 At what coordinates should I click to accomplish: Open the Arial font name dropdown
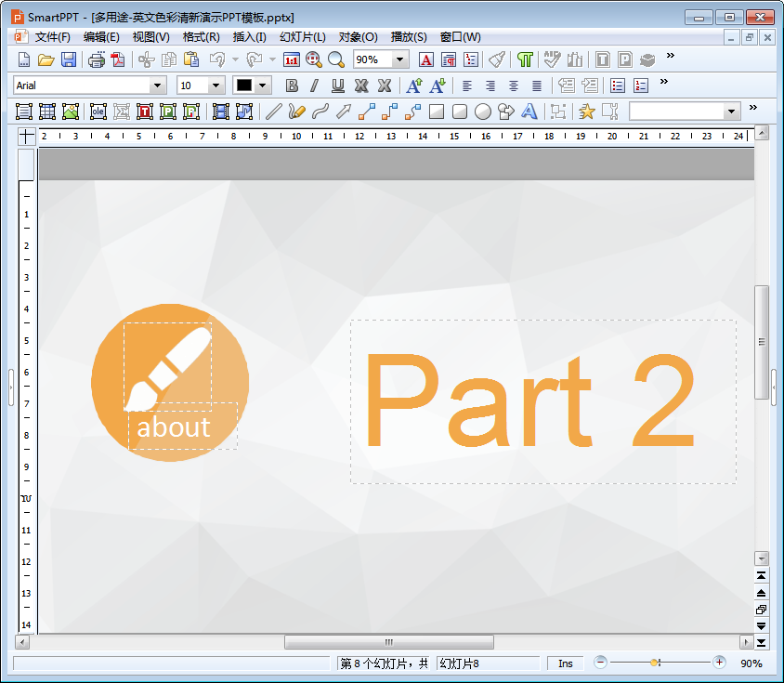(158, 85)
